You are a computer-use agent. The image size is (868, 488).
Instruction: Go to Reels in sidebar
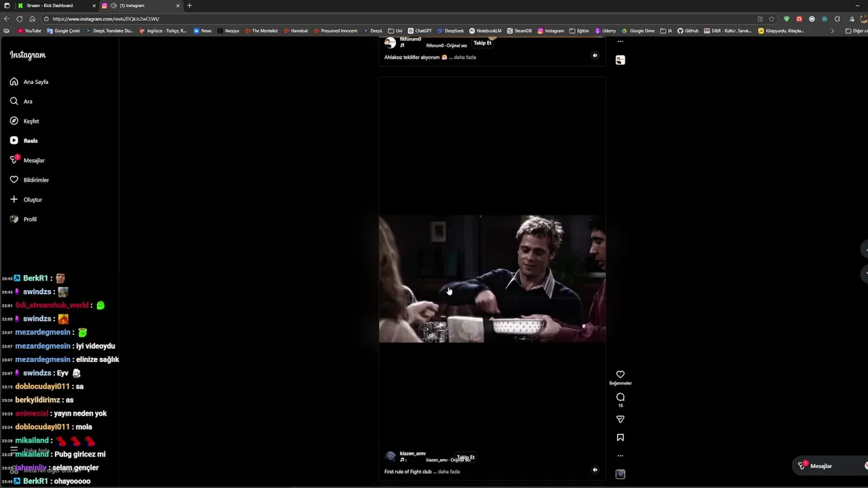[x=24, y=140]
